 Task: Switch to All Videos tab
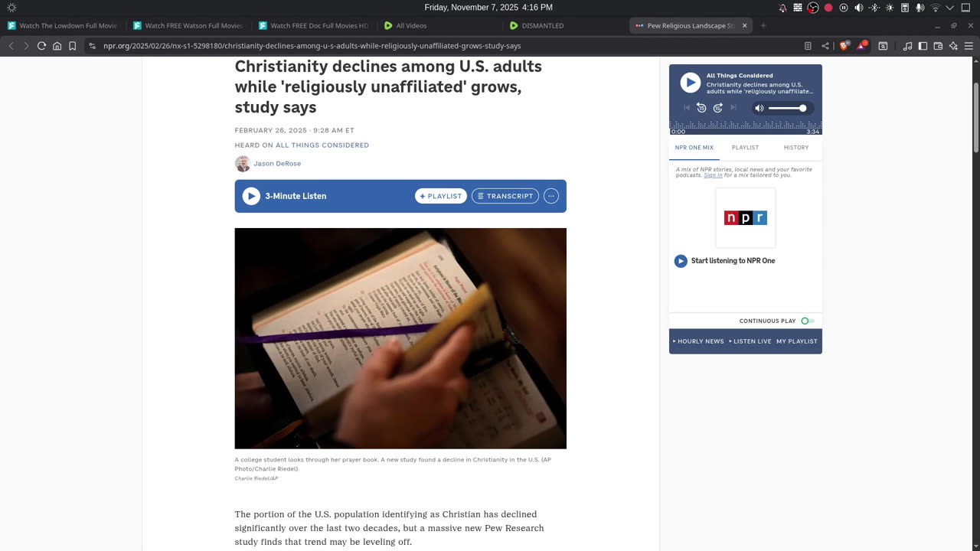[x=439, y=25]
